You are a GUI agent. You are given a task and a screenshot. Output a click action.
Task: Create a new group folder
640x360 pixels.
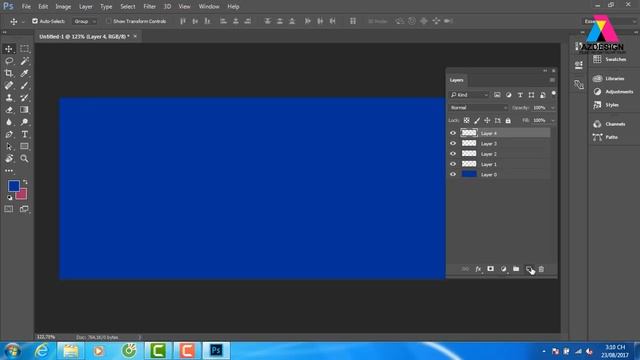516,269
